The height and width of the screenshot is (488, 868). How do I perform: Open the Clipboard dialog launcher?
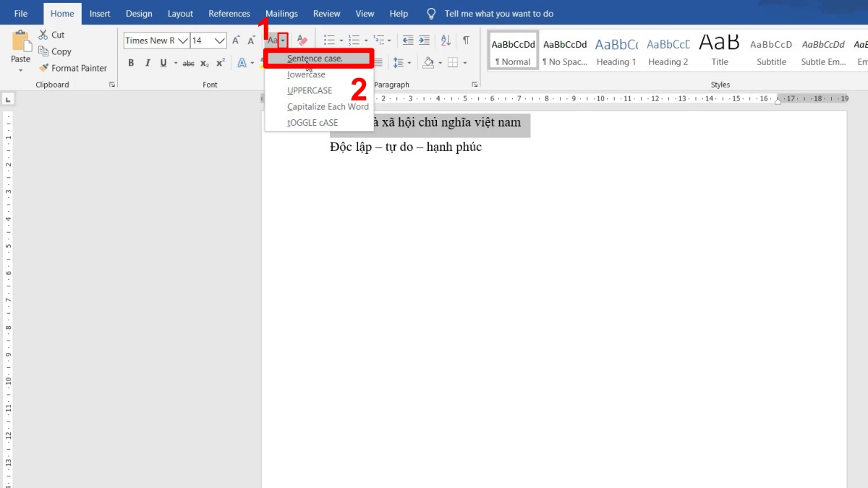pyautogui.click(x=112, y=85)
